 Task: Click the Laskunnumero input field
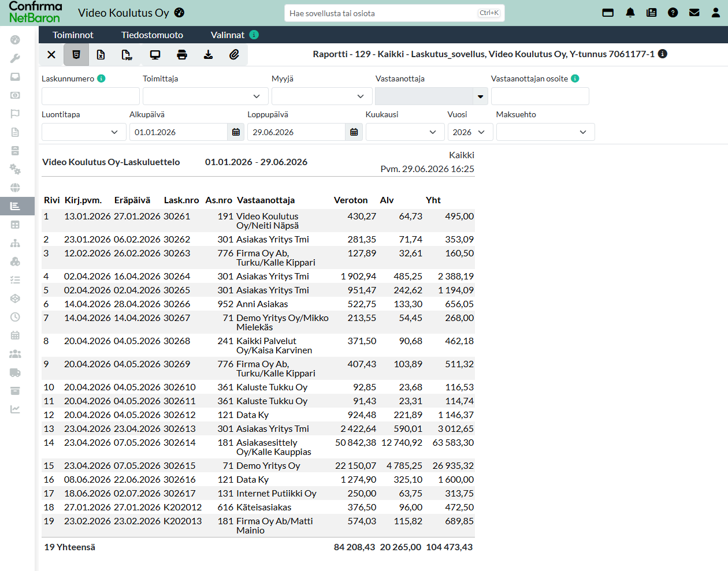[x=91, y=96]
